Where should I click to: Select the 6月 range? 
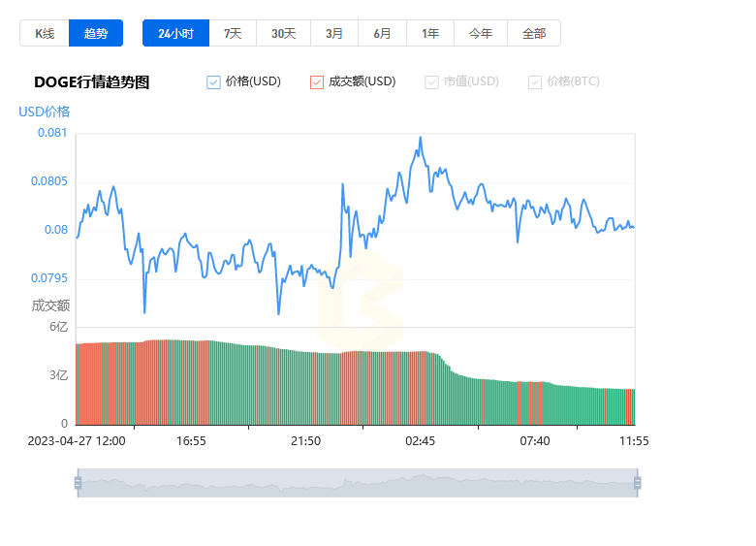382,33
